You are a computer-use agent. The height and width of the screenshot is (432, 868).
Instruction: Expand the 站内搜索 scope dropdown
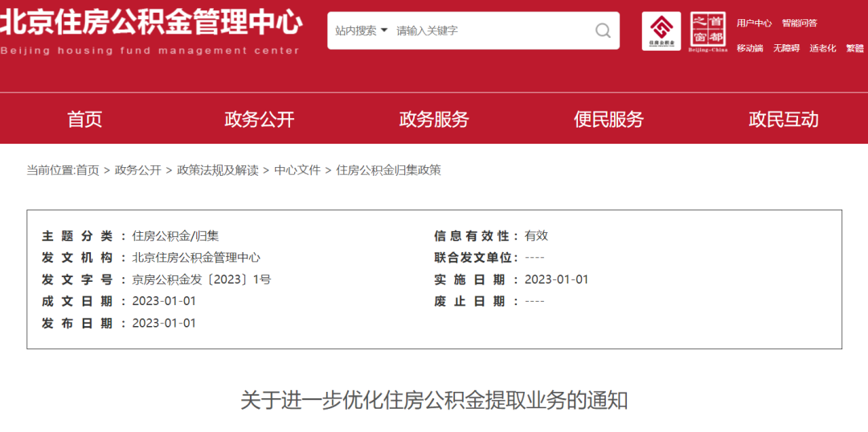[x=362, y=31]
